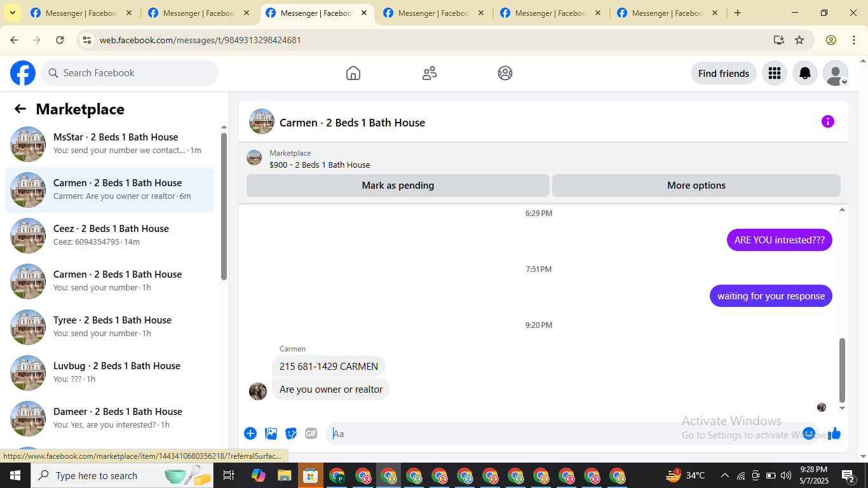Focus the Search Facebook field

click(x=130, y=73)
